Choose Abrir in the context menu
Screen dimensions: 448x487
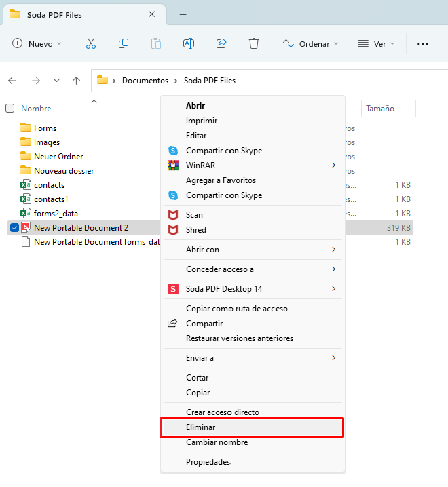point(253,106)
